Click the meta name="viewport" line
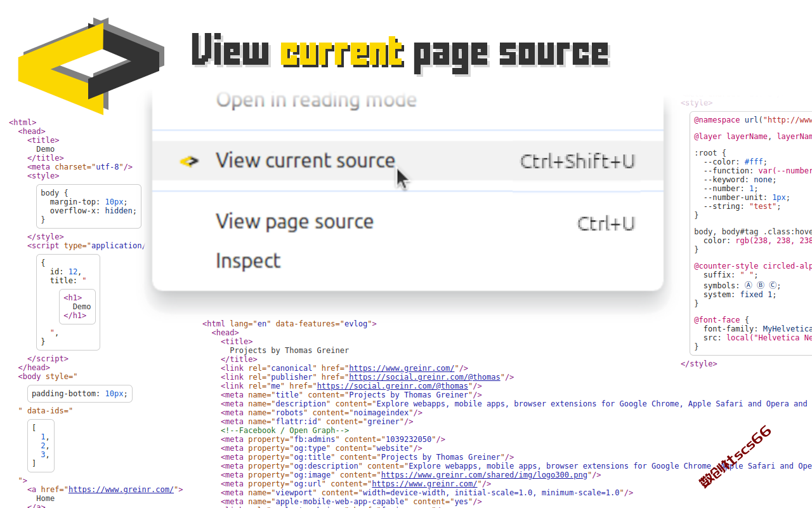 click(427, 493)
